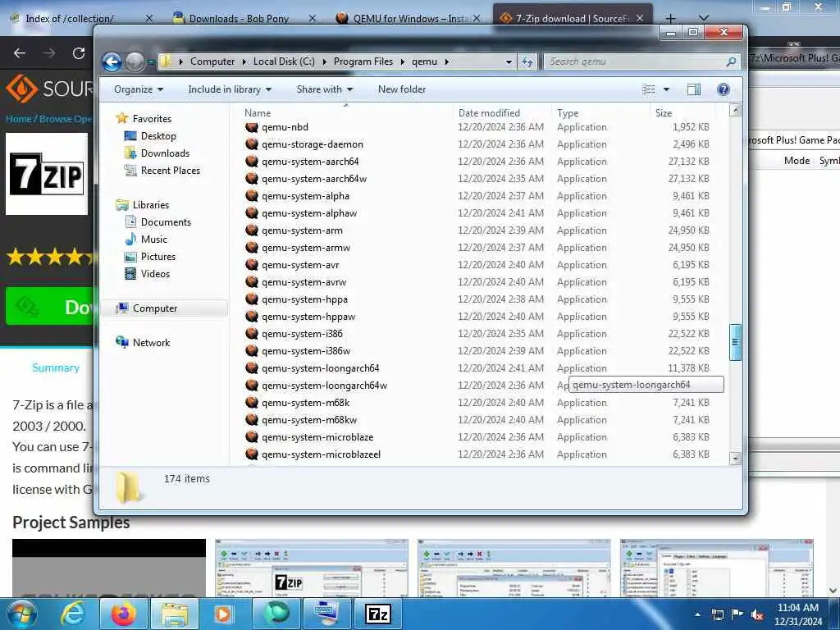Select qemu-system-loongarch64w file name

click(324, 386)
